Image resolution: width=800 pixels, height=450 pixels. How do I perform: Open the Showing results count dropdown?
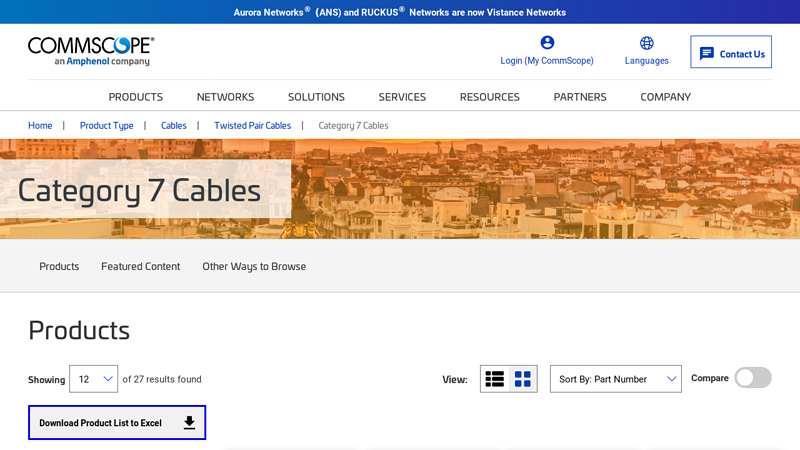[x=93, y=379]
